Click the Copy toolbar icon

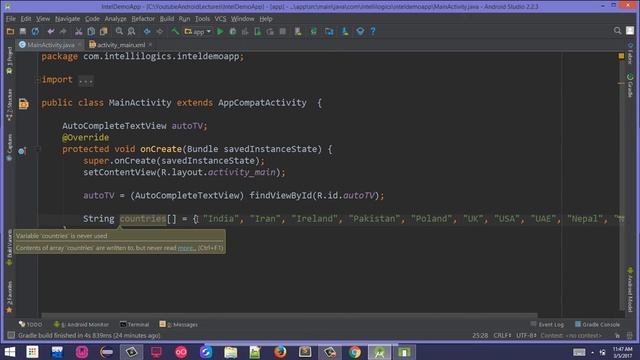tap(91, 31)
